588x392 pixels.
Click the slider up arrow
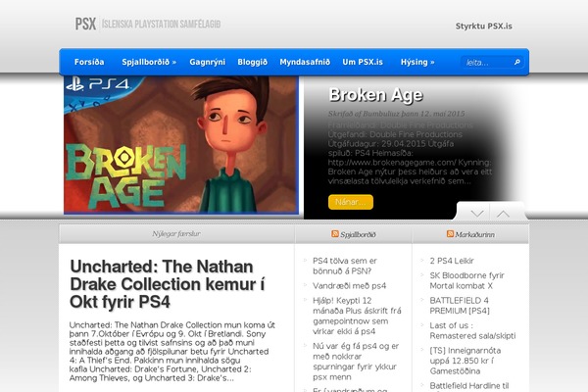coord(504,214)
